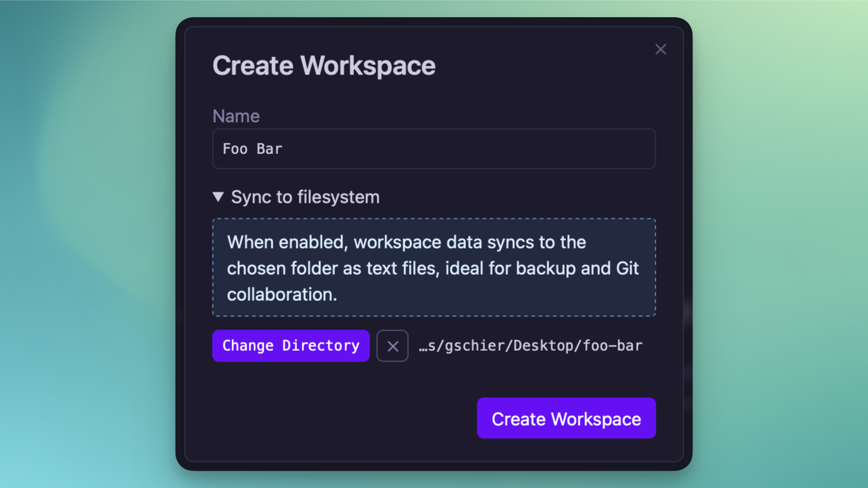Click the gschier/Desktop/foo-bar directory path
The image size is (868, 488).
pyautogui.click(x=530, y=346)
